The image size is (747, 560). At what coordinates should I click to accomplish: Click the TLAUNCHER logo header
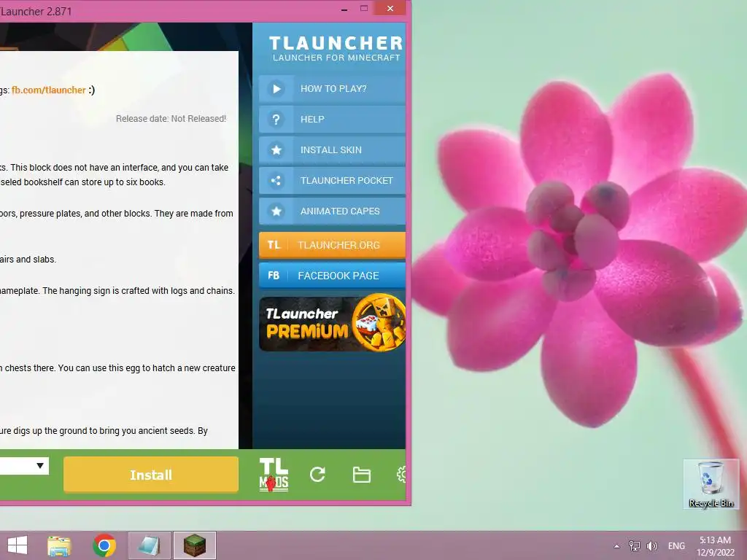336,49
